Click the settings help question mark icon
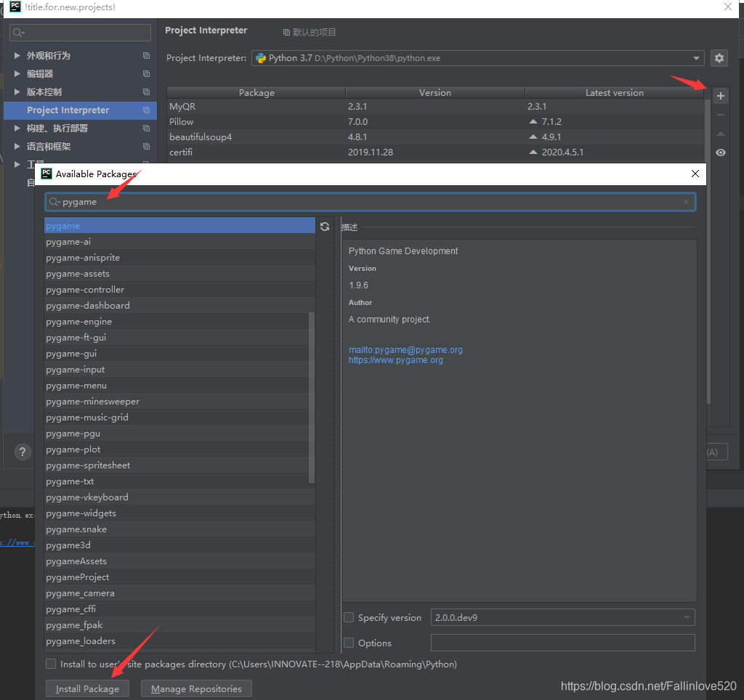 coord(23,452)
